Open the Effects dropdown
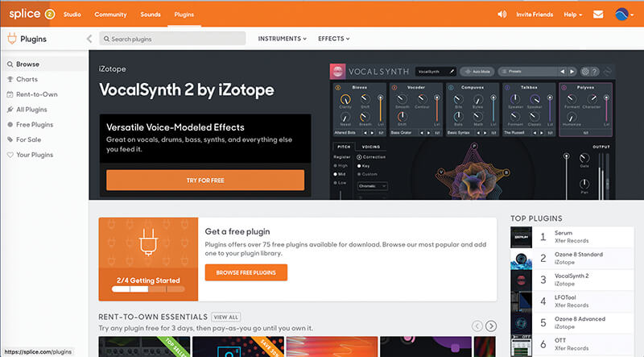 (334, 39)
